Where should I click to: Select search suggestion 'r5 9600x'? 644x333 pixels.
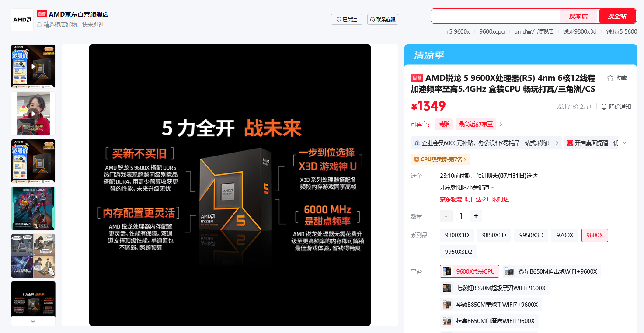tap(458, 31)
